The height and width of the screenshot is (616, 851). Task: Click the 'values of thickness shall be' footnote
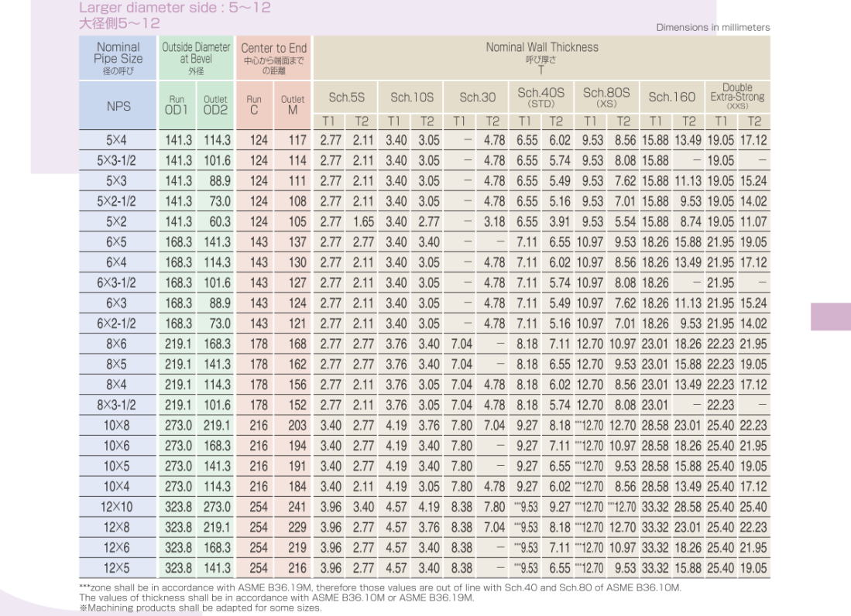[x=276, y=597]
